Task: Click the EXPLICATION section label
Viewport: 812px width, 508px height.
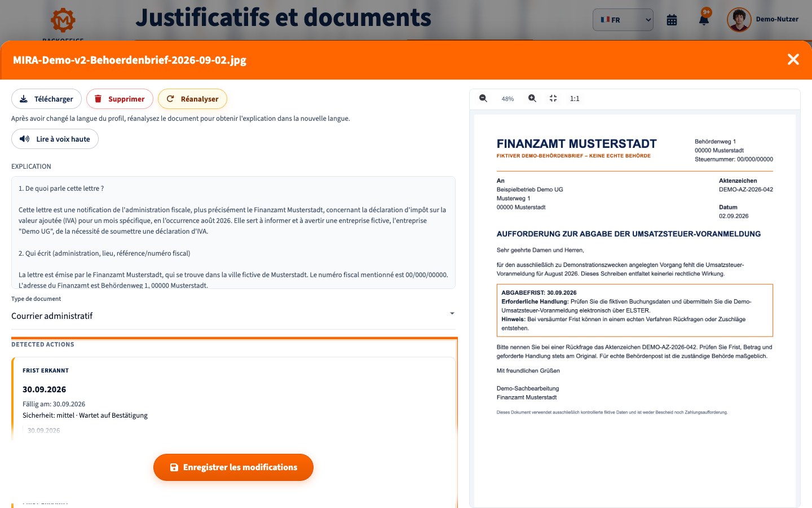Action: pos(31,167)
